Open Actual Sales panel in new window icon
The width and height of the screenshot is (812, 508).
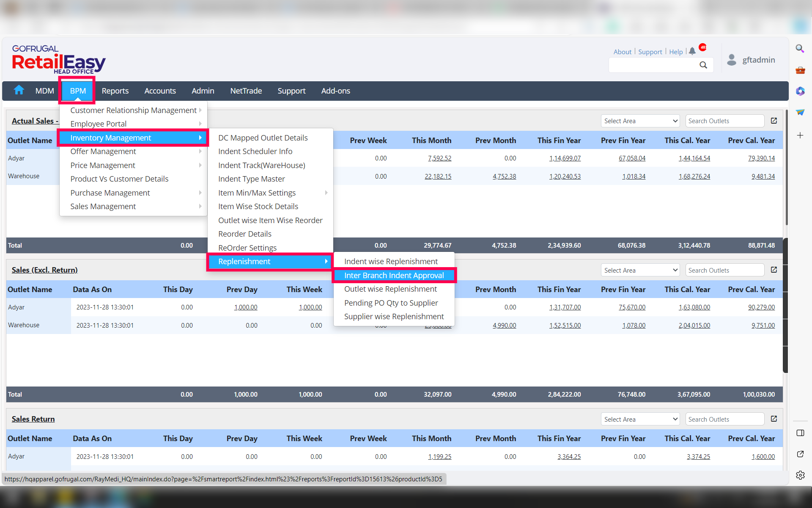point(774,121)
